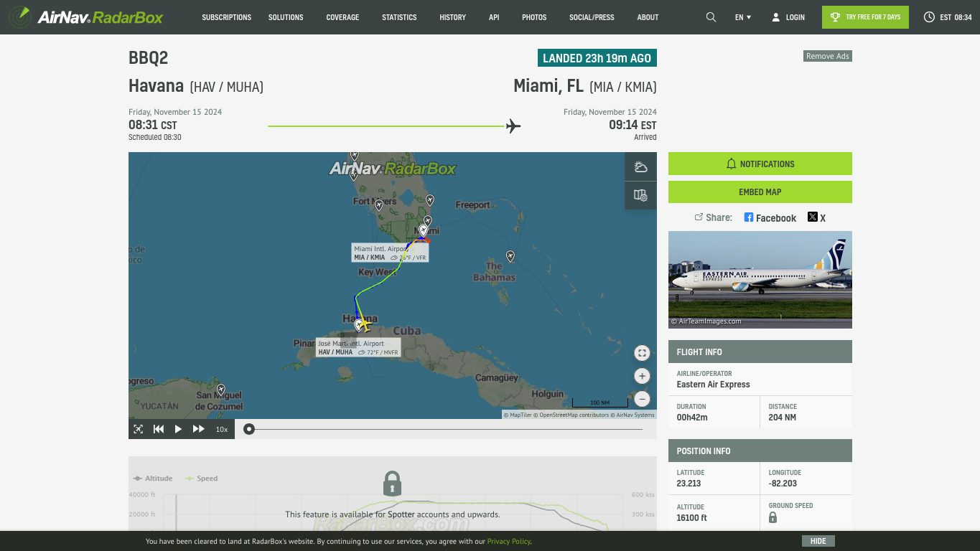Open the Eastern Air Express aircraft photo
This screenshot has height=551, width=980.
(760, 280)
